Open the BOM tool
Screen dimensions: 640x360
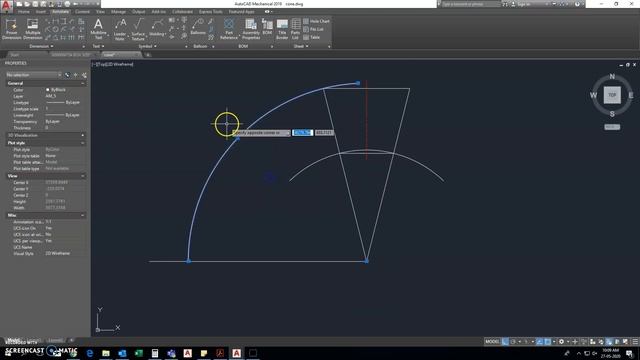click(267, 27)
